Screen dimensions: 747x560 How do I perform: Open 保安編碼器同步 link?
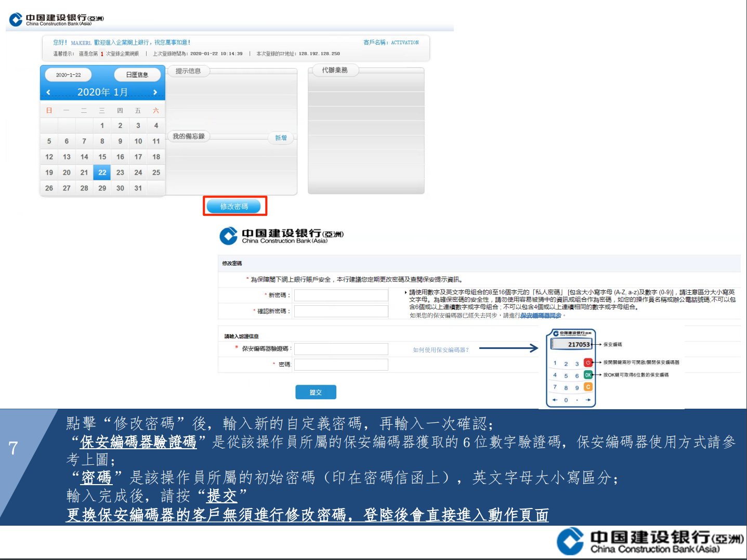541,316
